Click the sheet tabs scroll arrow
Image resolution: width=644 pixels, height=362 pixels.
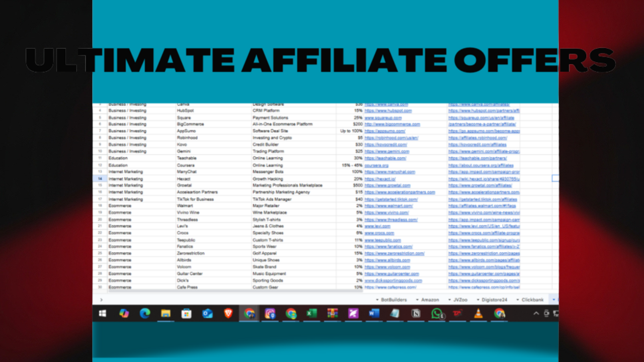pos(101,300)
